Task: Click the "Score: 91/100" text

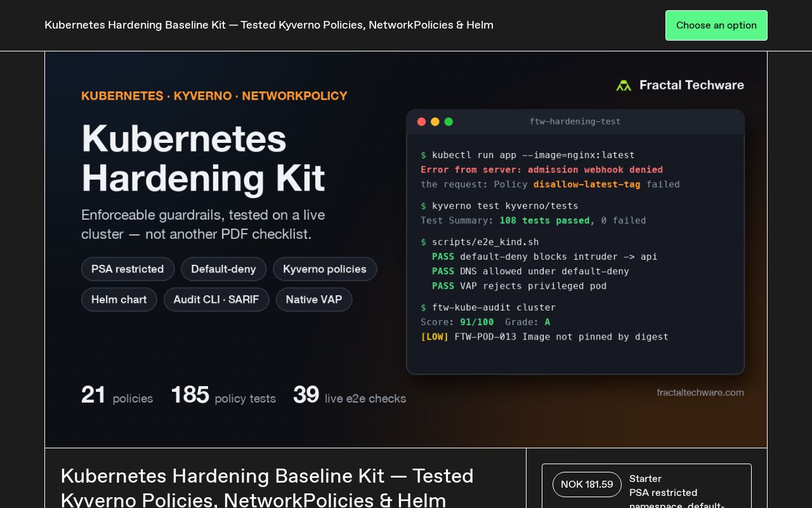Action: coord(457,322)
